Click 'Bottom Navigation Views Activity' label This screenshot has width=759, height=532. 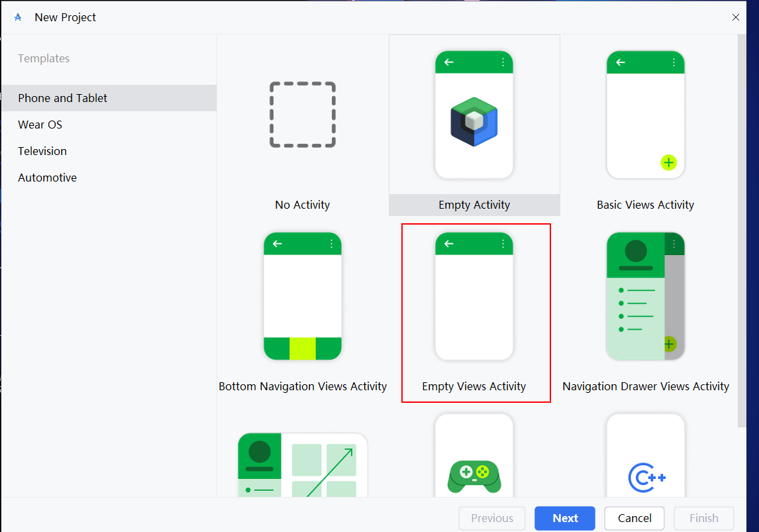pyautogui.click(x=303, y=386)
